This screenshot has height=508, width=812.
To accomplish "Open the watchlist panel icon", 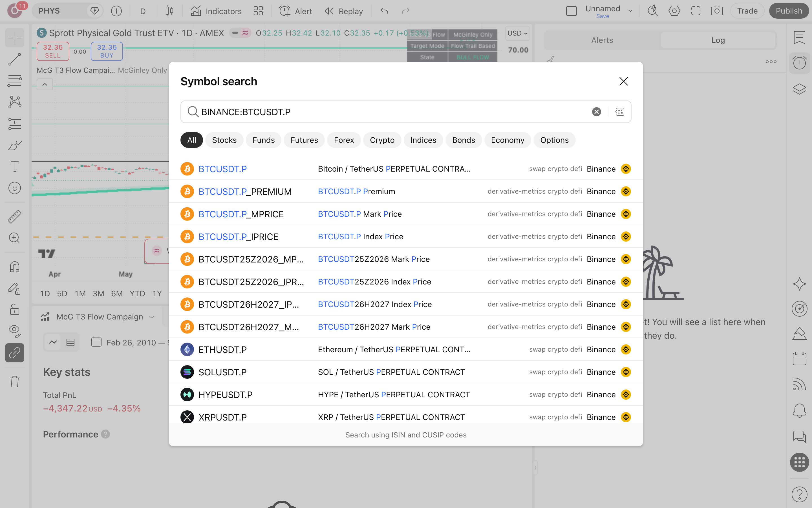I will click(799, 38).
